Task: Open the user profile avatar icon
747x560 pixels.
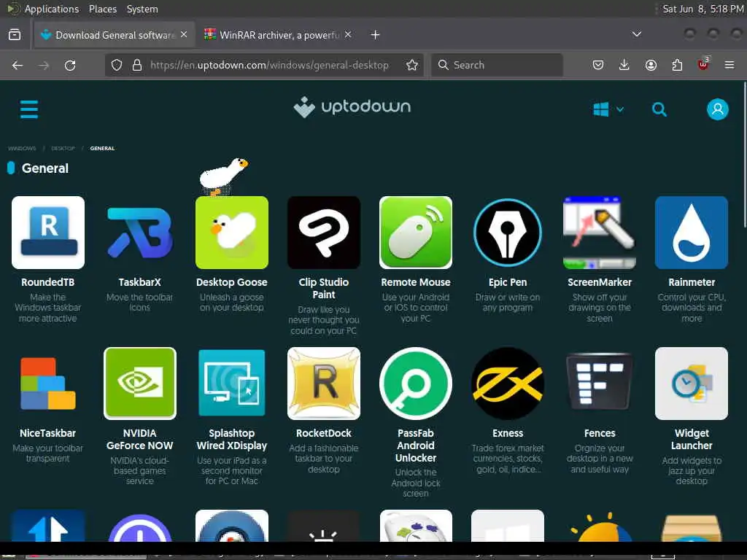Action: (718, 109)
